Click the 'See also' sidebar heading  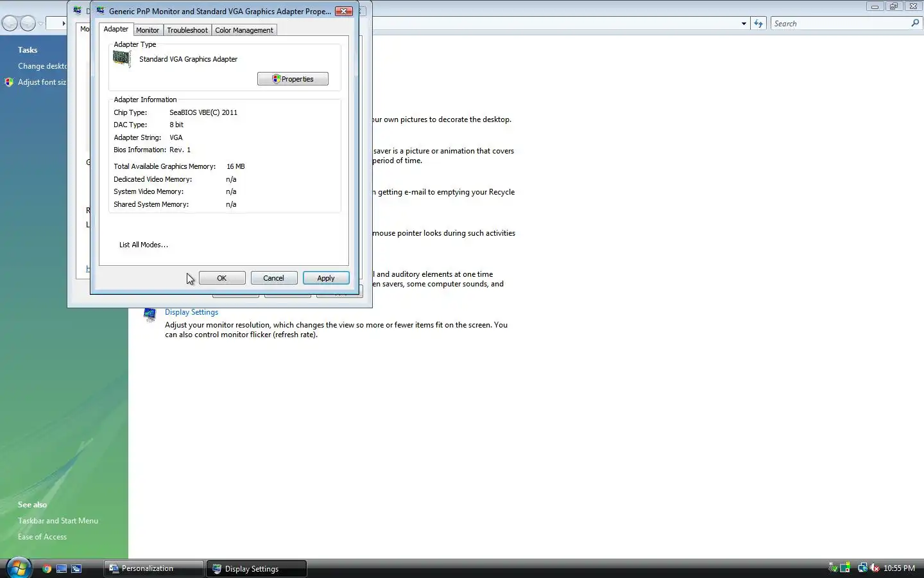32,505
